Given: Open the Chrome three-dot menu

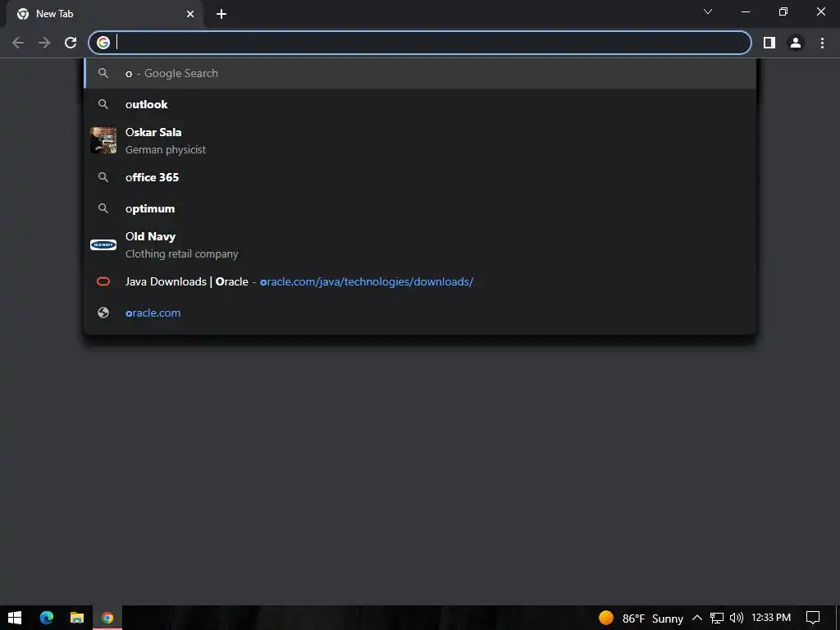Looking at the screenshot, I should tap(822, 43).
